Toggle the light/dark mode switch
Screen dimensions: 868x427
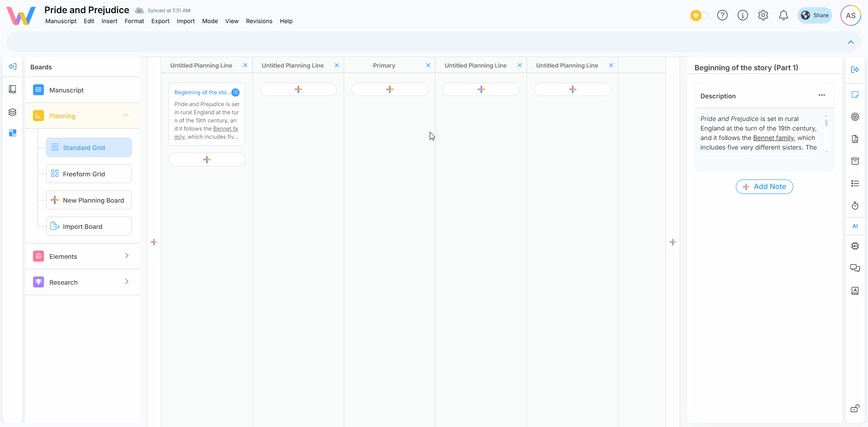tap(700, 15)
